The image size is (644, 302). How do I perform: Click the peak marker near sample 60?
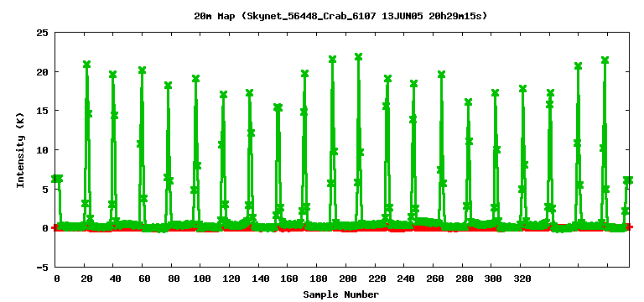pyautogui.click(x=142, y=70)
